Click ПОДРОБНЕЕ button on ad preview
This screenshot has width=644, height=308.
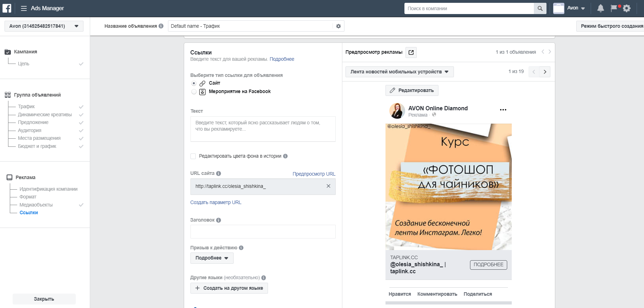click(x=488, y=265)
